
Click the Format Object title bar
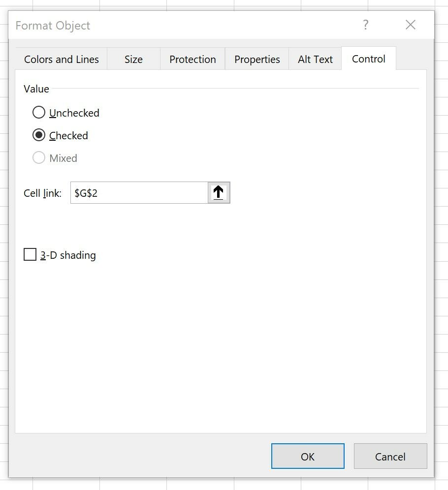[x=197, y=25]
